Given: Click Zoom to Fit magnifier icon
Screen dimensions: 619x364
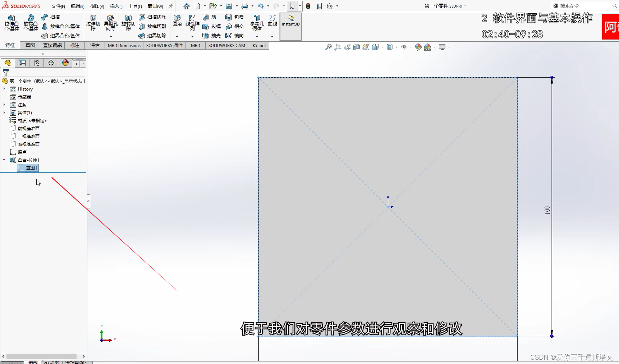Looking at the screenshot, I should [x=329, y=47].
